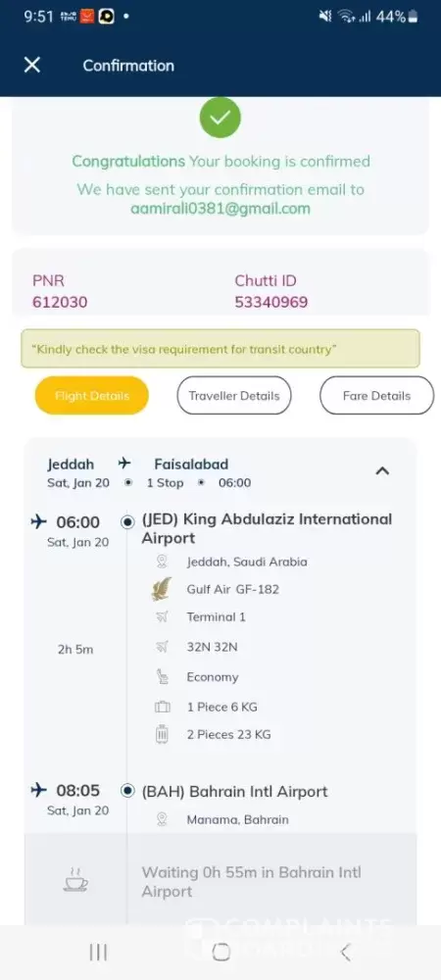Tap the coffee cup layover icon

75,878
